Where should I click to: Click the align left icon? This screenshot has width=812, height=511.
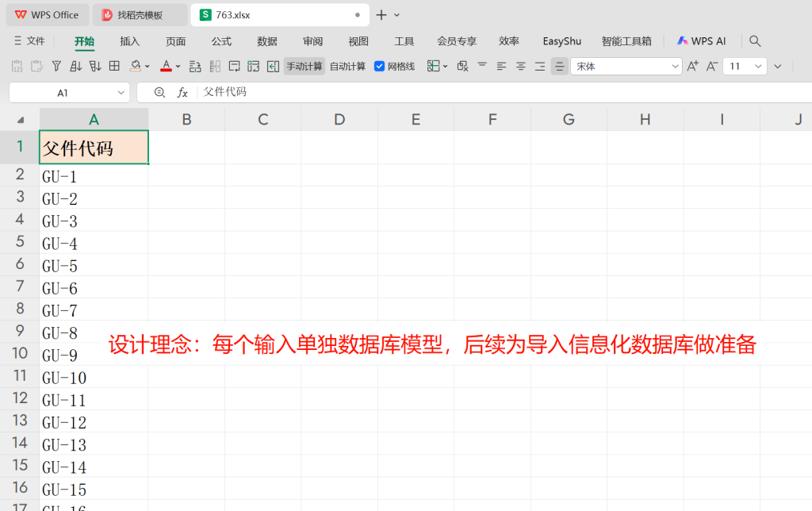click(501, 67)
